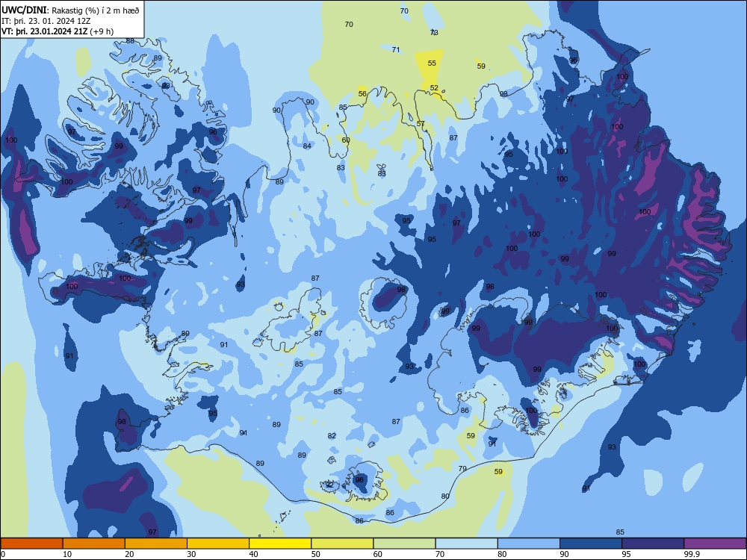Viewport: 747px width, 560px height.
Task: Click the humidity value '88' on the map
Action: click(x=130, y=41)
